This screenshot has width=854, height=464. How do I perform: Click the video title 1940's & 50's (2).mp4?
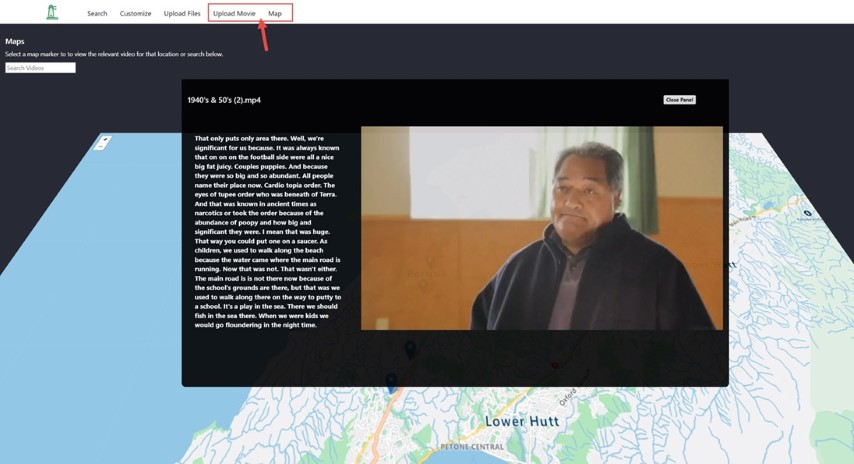coord(224,100)
